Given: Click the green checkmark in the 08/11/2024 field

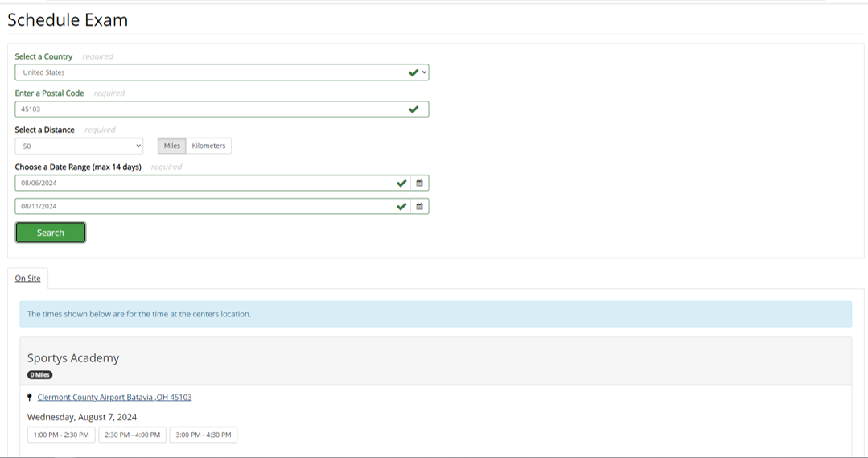Looking at the screenshot, I should 401,207.
